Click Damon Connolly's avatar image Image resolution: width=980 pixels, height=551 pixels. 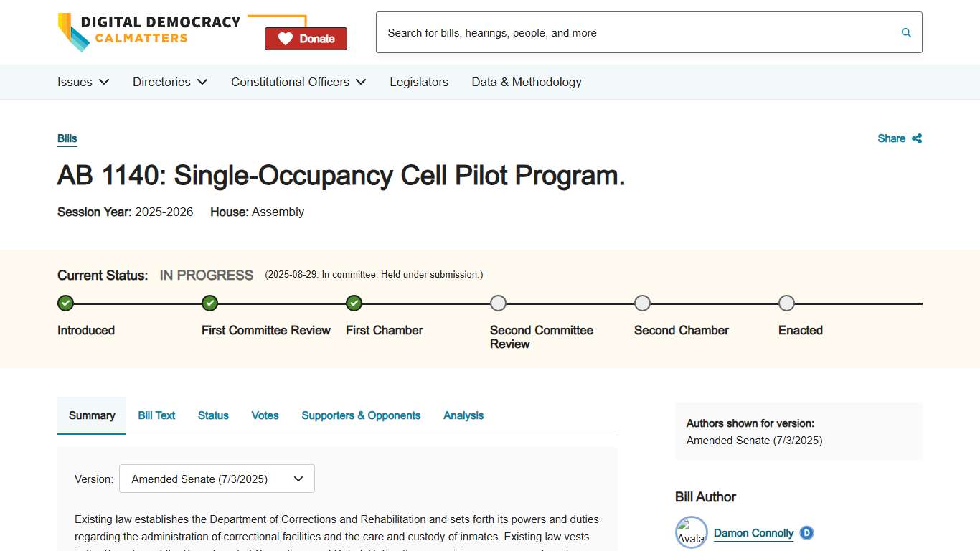(691, 532)
